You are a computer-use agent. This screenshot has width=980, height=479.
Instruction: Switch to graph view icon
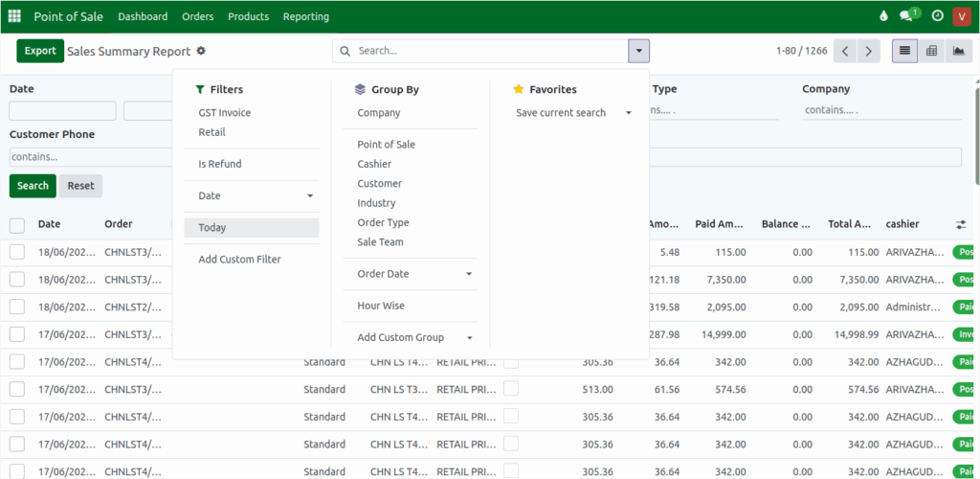pos(958,52)
